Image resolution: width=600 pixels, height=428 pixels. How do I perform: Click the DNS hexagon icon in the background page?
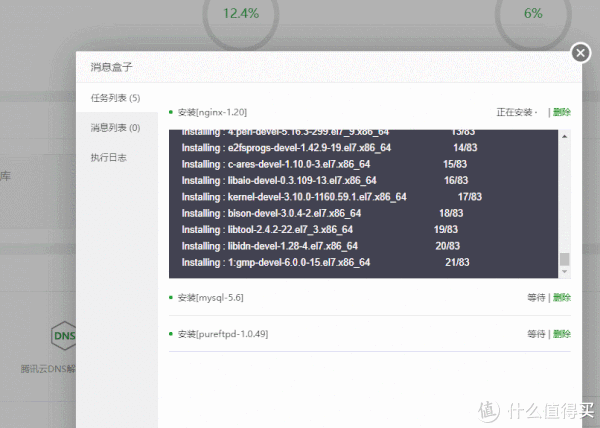64,335
